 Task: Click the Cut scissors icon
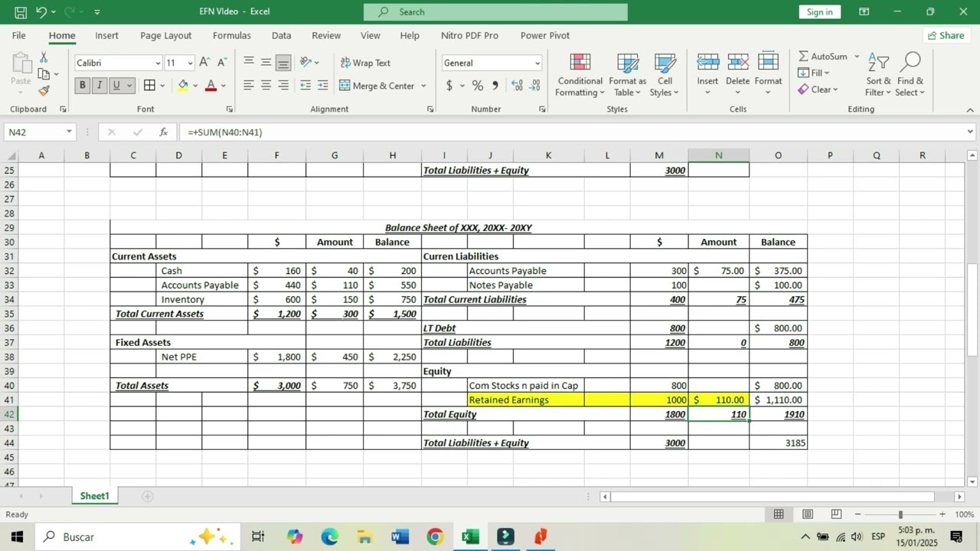44,57
